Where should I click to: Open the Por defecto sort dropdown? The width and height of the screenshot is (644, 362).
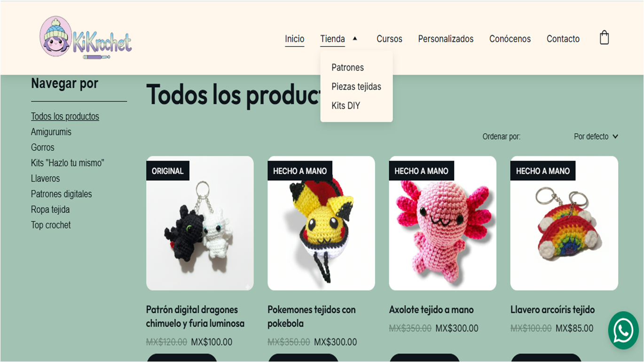click(x=596, y=137)
